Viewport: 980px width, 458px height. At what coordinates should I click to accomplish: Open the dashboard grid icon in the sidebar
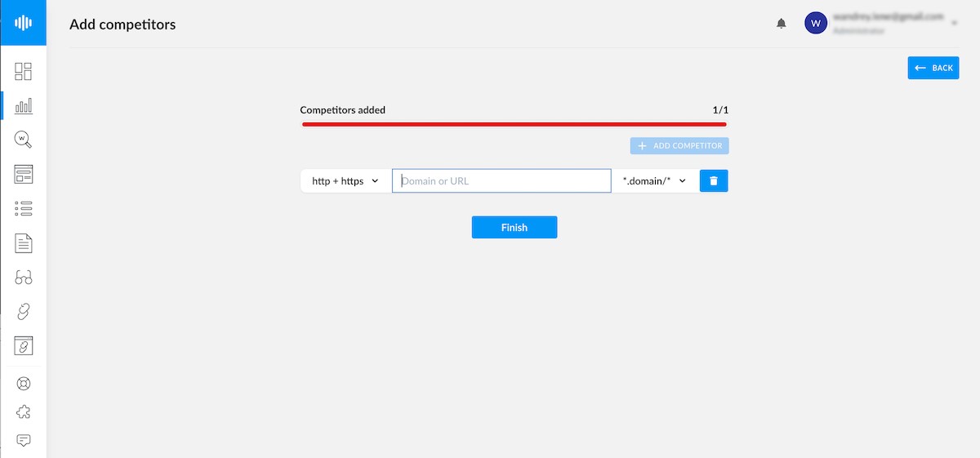tap(24, 71)
